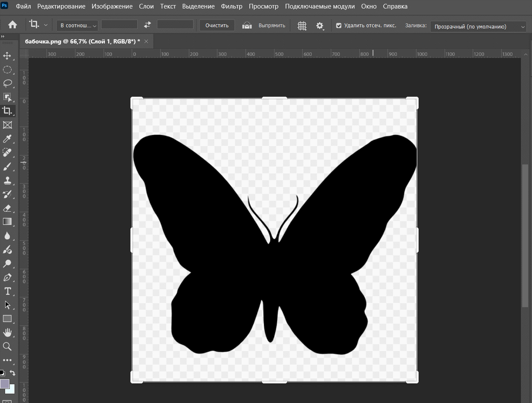Open the crop tool preset picker arrow

coord(46,25)
